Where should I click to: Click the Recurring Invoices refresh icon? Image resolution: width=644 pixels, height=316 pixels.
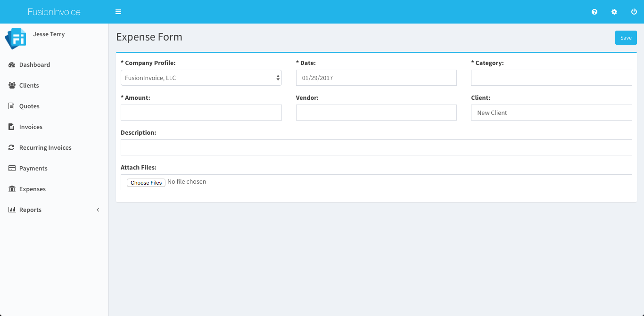[12, 148]
